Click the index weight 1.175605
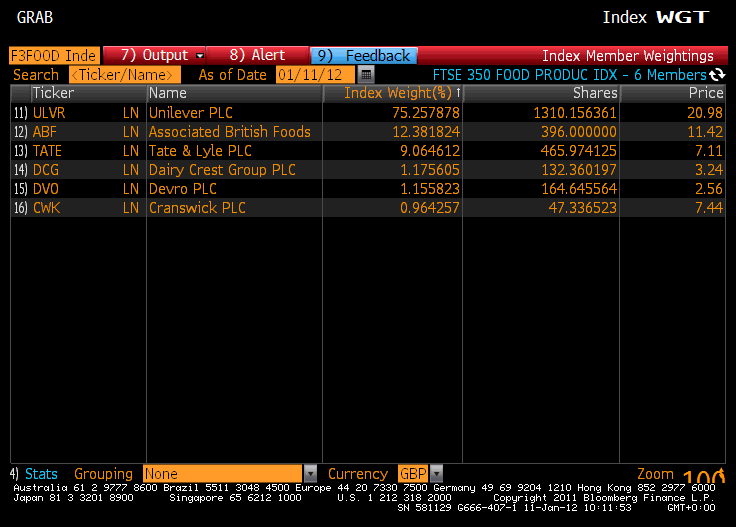This screenshot has width=736, height=527. [x=429, y=170]
